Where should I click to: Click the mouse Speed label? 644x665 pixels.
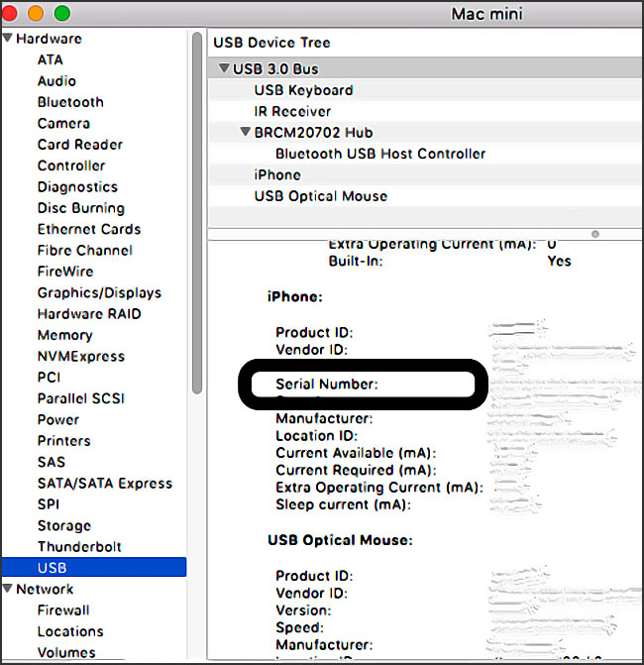pos(299,627)
